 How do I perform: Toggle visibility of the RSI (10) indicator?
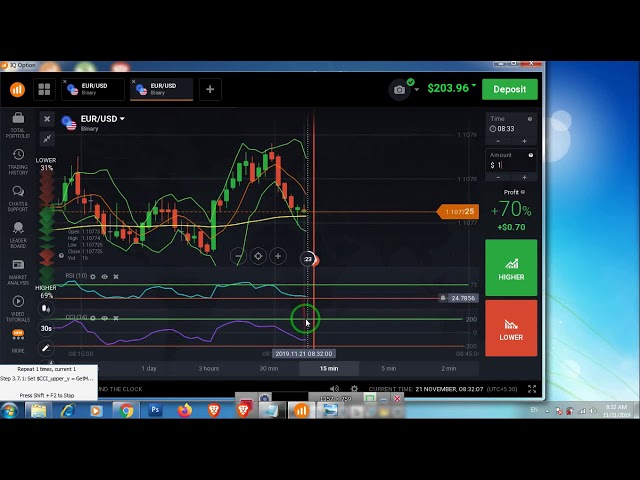click(104, 277)
